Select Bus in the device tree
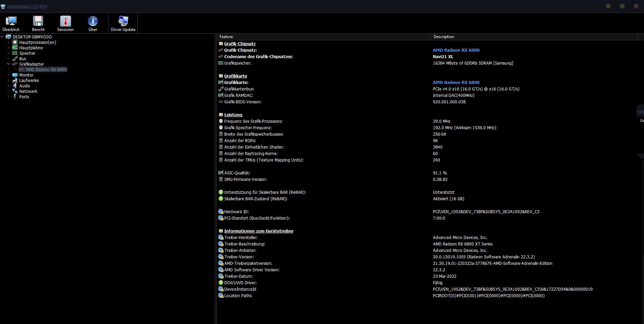This screenshot has height=324, width=644. pos(22,59)
